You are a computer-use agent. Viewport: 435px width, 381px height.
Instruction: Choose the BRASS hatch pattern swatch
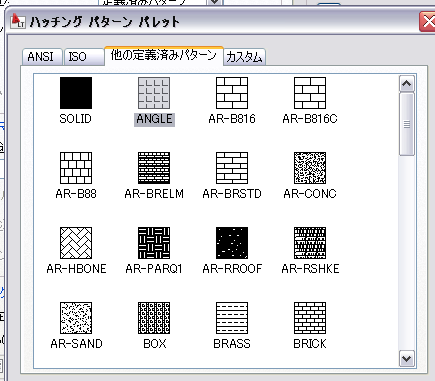click(x=232, y=318)
